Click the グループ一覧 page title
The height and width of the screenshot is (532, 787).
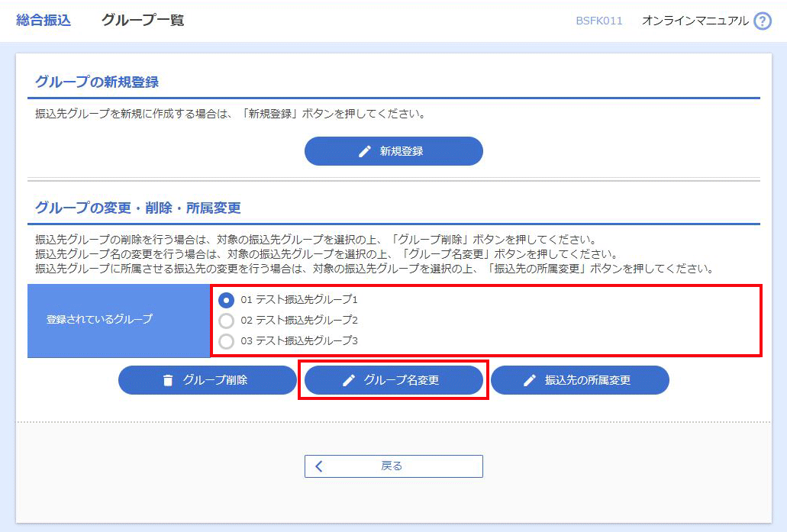click(x=143, y=21)
